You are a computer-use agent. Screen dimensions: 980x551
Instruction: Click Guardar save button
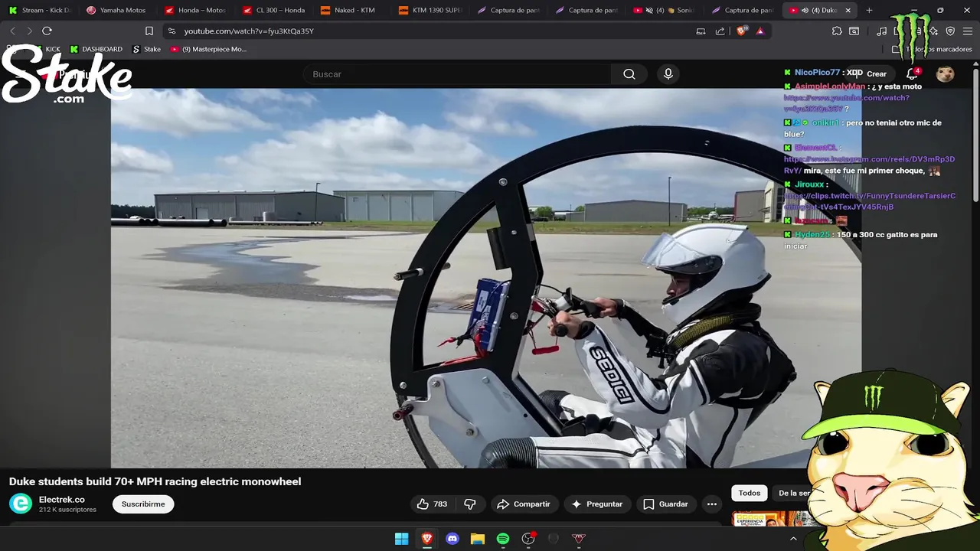(665, 504)
